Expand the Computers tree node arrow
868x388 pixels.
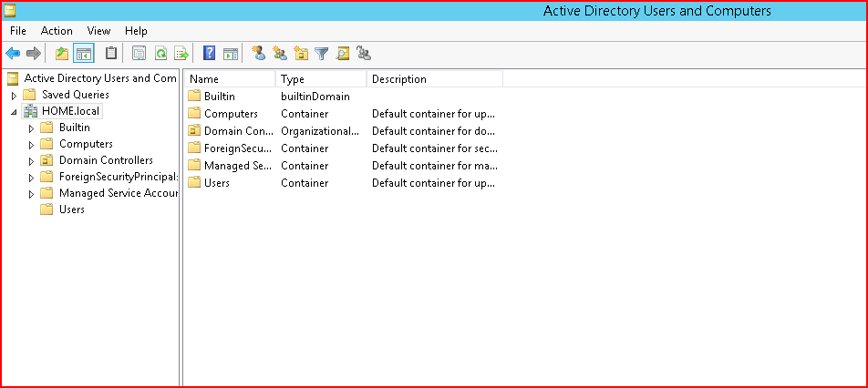32,145
